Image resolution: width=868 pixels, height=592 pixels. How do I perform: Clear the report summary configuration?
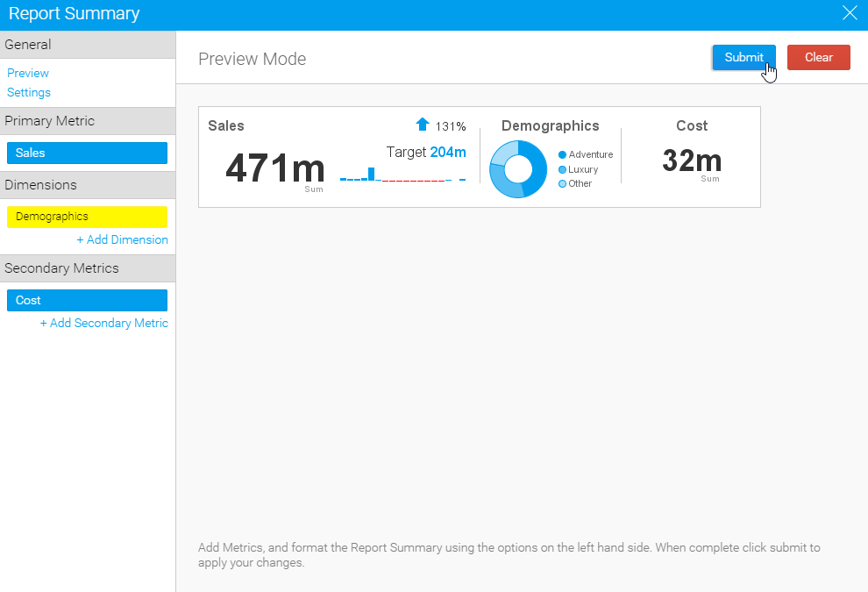pos(818,57)
